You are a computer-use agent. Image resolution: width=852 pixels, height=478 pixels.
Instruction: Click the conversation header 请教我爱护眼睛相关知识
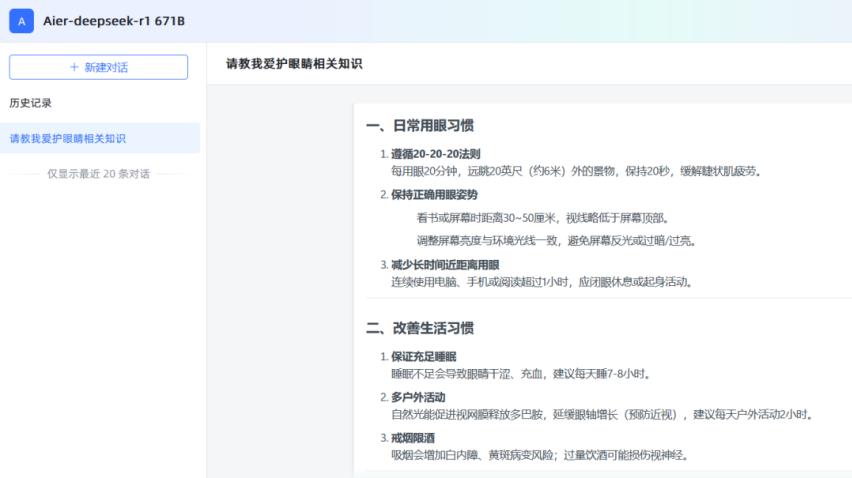[294, 64]
